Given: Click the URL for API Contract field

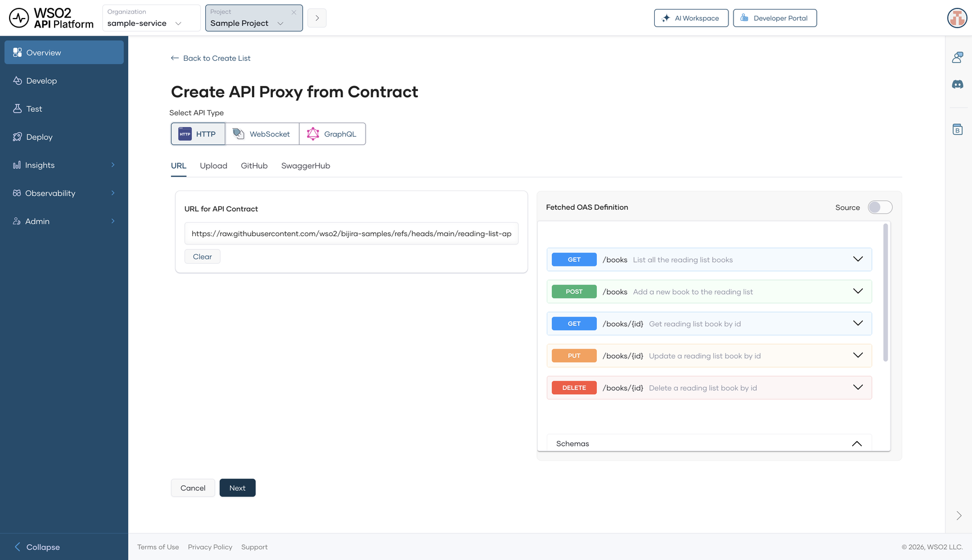Looking at the screenshot, I should tap(352, 233).
